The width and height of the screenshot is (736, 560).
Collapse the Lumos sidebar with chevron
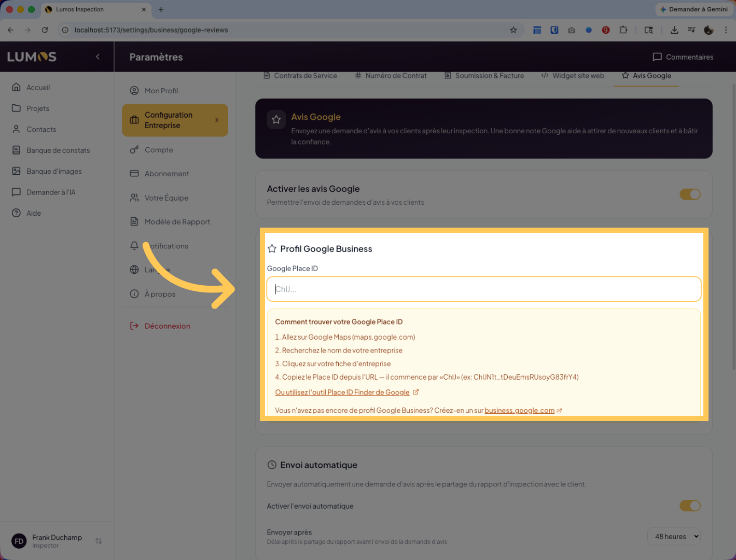click(x=98, y=57)
